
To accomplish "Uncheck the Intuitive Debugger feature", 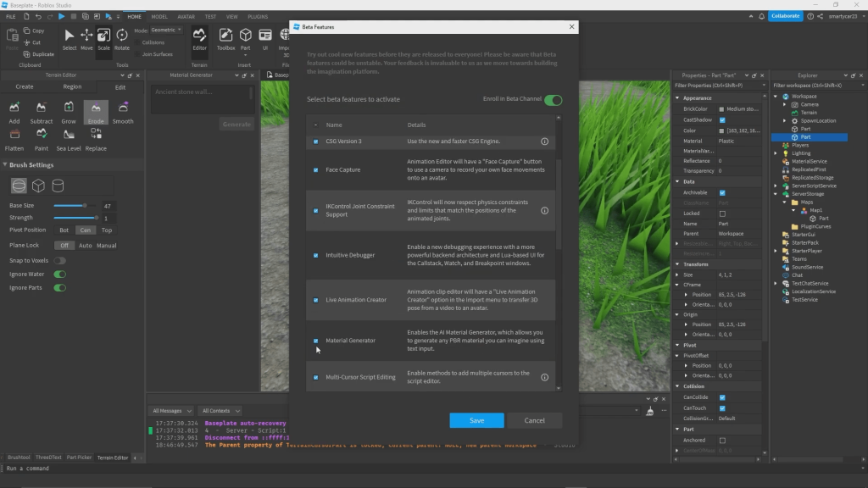I will click(315, 256).
